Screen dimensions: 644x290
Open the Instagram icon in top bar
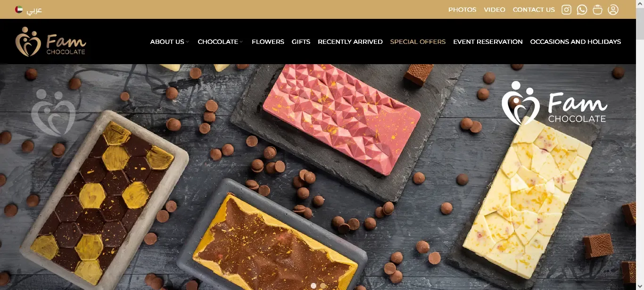[x=566, y=9]
